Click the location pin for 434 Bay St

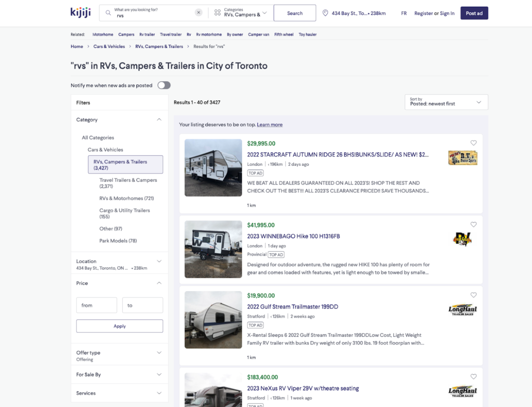(326, 13)
